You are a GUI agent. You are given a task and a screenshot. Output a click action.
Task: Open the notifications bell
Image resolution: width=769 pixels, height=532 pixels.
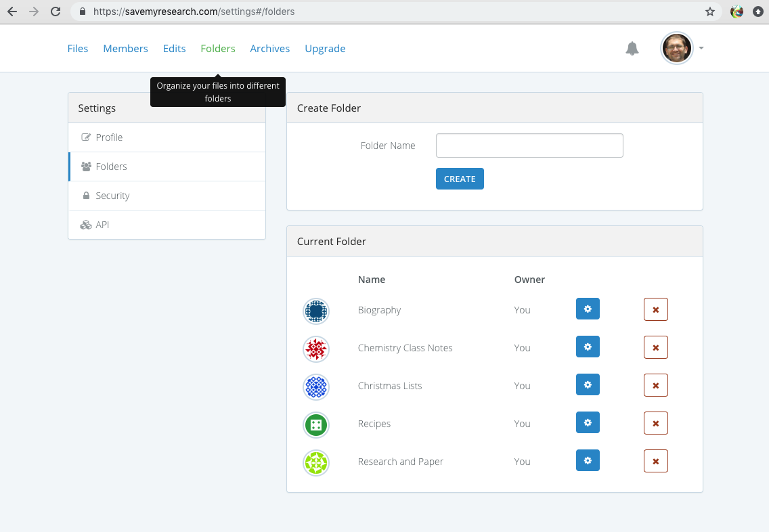(632, 48)
